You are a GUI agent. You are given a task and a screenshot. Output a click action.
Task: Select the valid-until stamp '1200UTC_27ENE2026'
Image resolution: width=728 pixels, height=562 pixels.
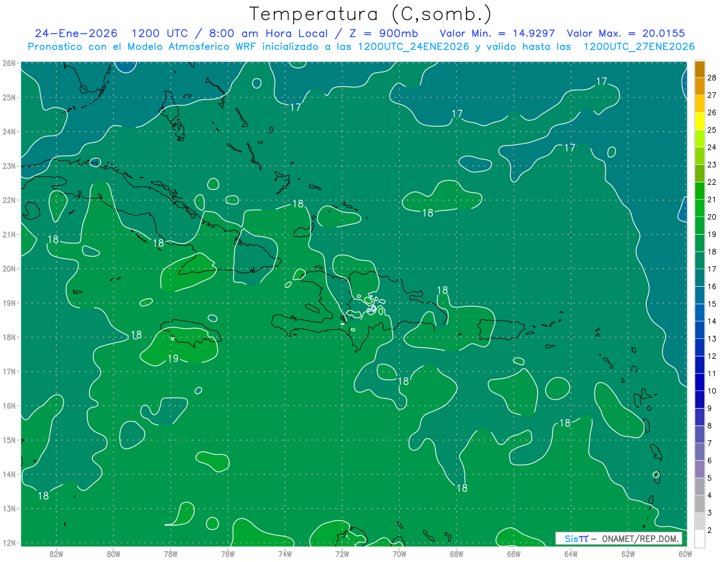639,47
